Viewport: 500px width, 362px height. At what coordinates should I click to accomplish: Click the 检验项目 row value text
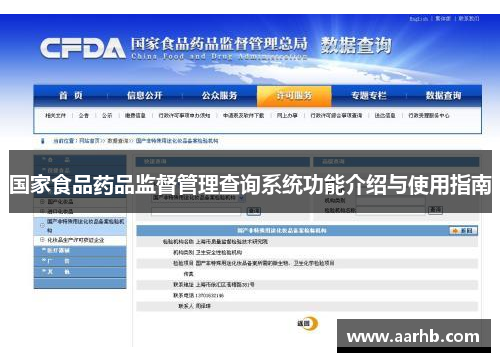(265, 263)
